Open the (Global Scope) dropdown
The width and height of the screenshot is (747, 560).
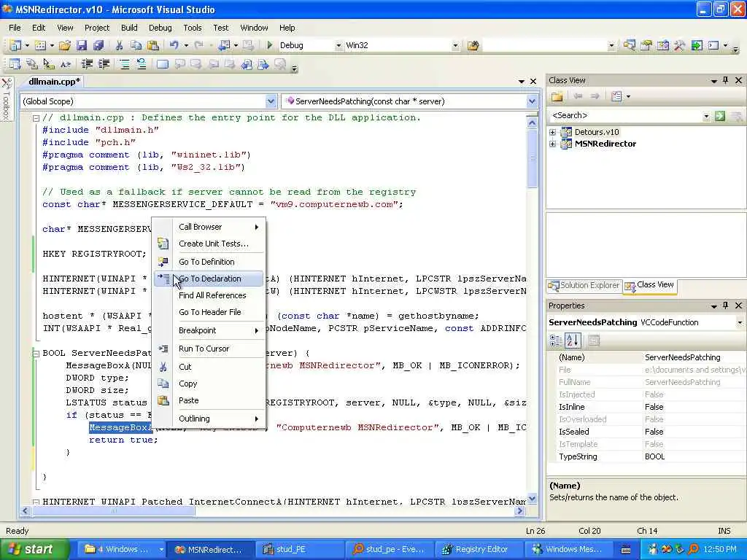click(271, 101)
